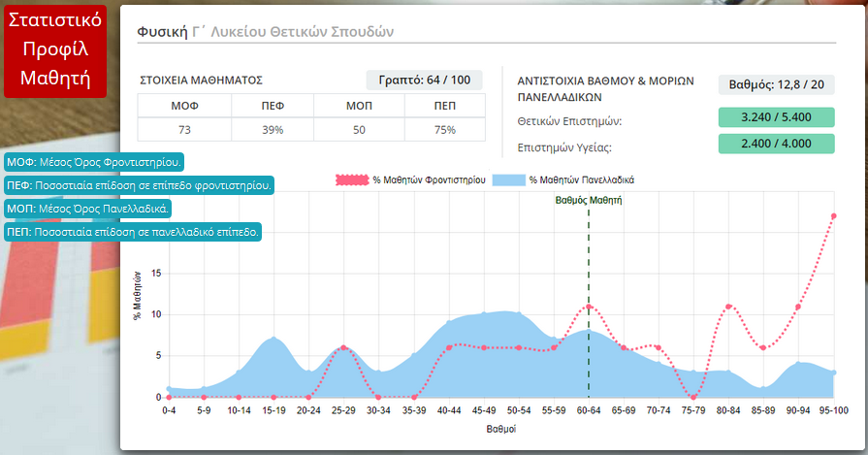Click the Γραπτό: 64 / 100 badge
The image size is (868, 455).
click(x=424, y=81)
